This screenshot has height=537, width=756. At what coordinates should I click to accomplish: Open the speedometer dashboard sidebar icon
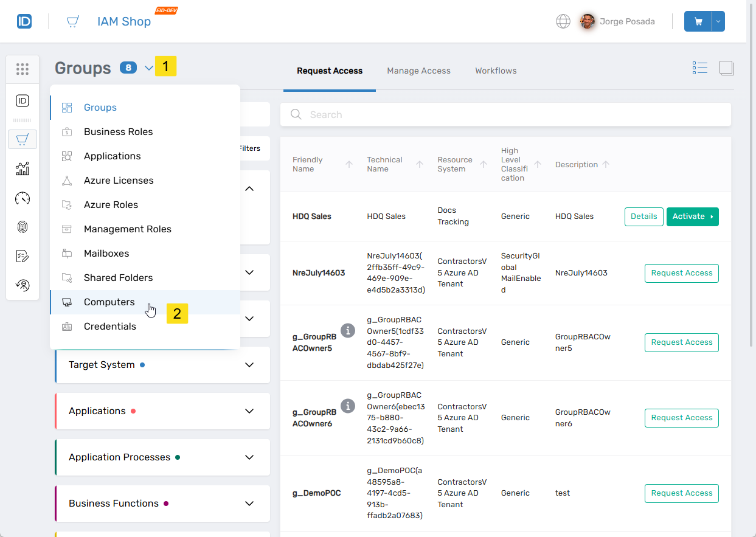click(23, 198)
